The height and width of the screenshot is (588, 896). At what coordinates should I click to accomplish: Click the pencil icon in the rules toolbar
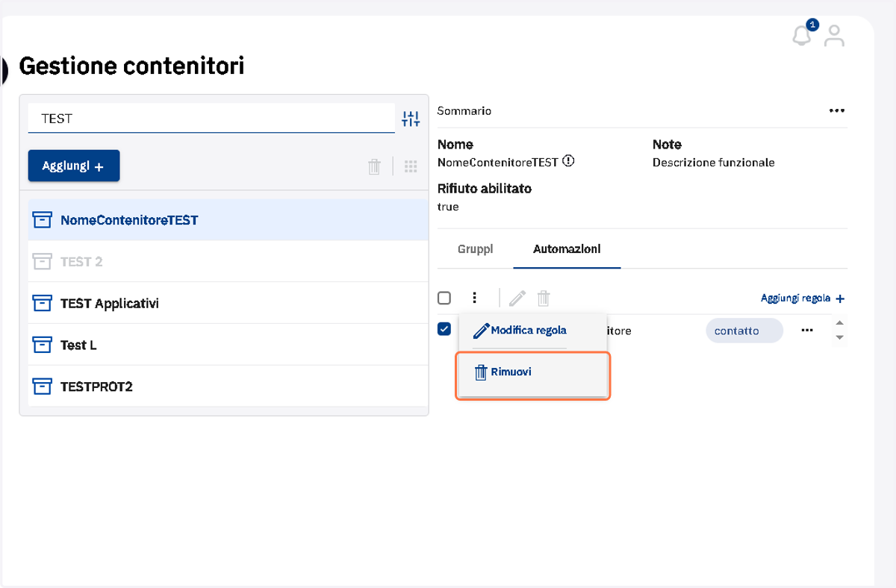coord(517,298)
